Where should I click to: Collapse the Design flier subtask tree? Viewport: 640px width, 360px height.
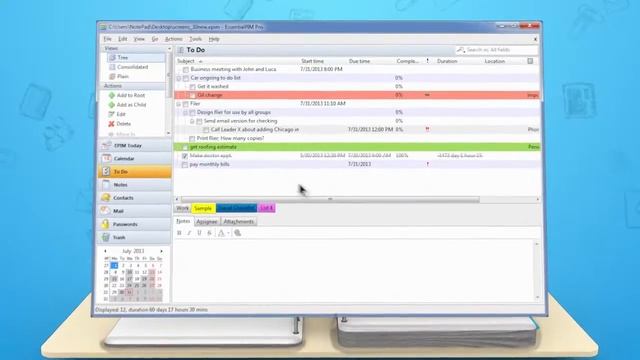tap(186, 112)
